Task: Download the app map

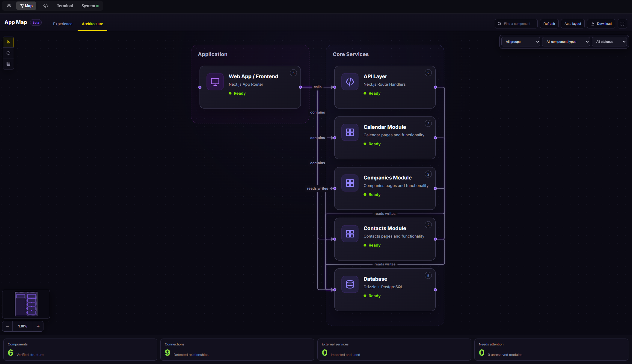Action: [601, 24]
